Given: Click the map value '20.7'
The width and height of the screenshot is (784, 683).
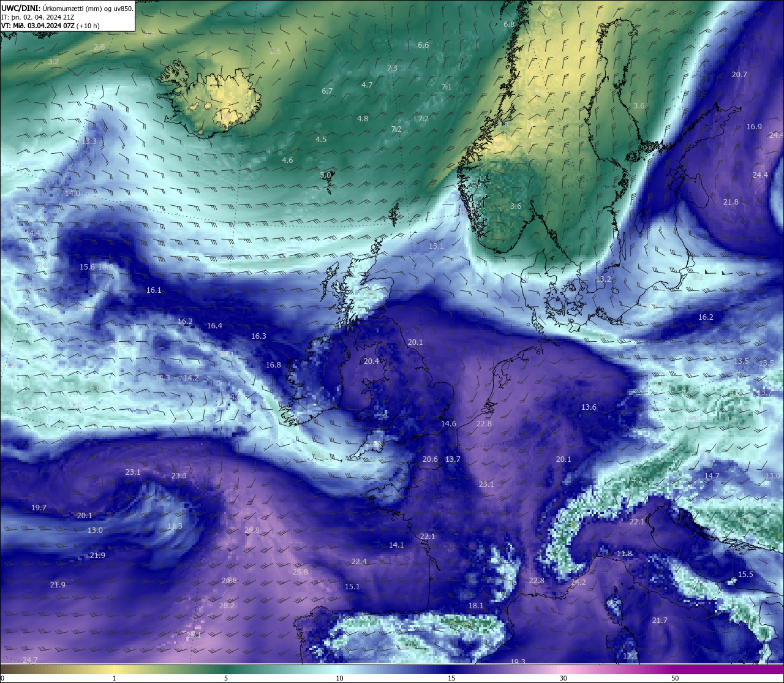Looking at the screenshot, I should coord(739,75).
